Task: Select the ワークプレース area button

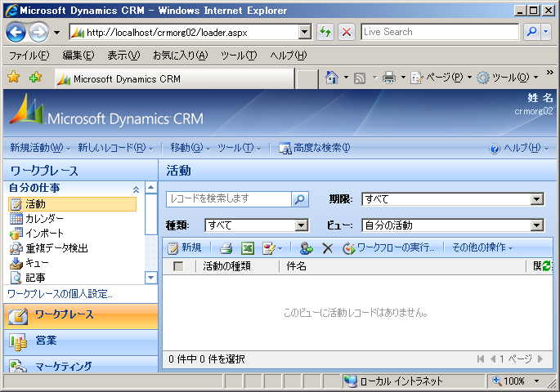Action: coord(81,316)
